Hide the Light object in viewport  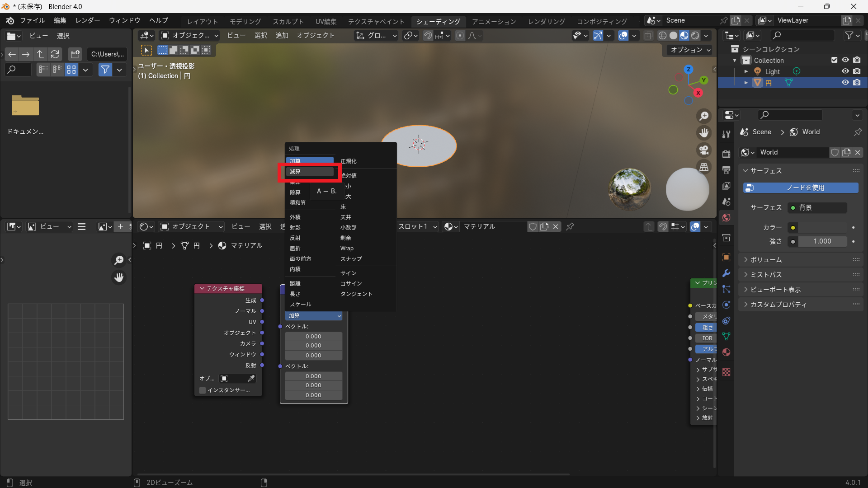pos(845,71)
